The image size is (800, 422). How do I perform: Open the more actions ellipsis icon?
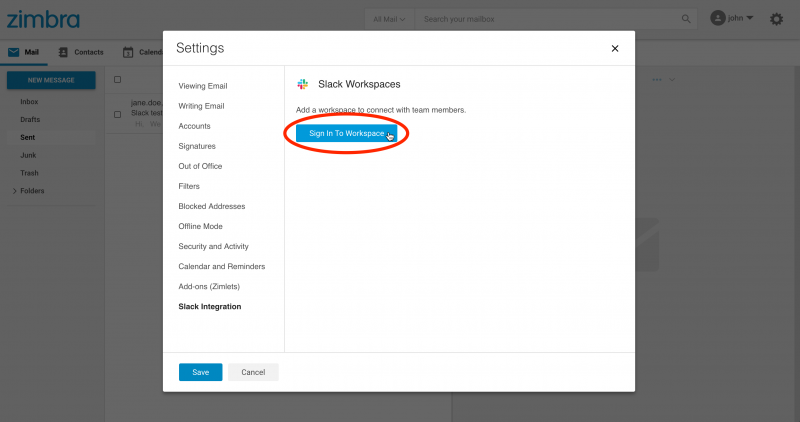tap(657, 80)
